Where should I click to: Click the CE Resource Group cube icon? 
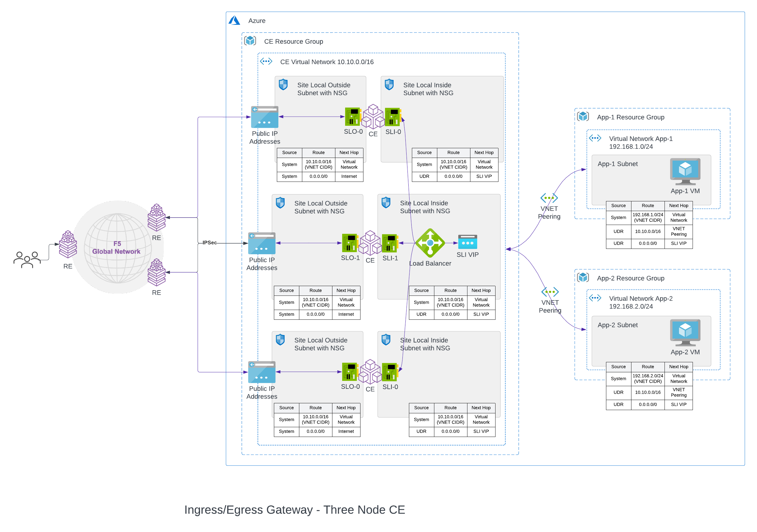click(251, 41)
